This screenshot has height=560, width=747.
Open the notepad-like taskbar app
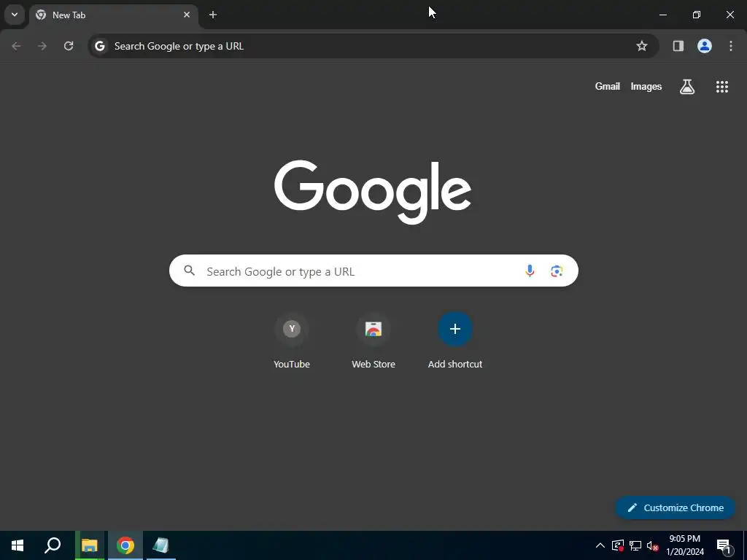click(x=161, y=545)
